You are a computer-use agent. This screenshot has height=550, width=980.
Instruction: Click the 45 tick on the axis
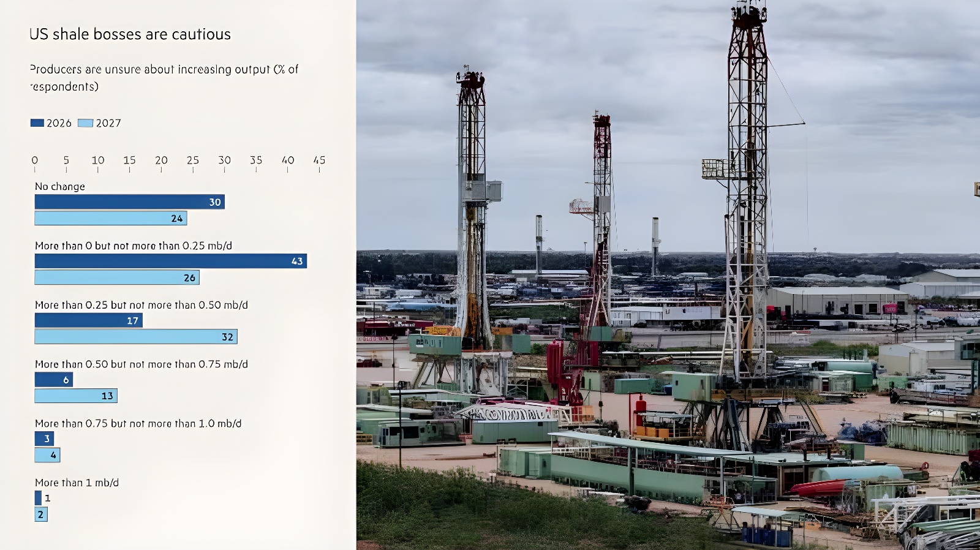coord(319,160)
